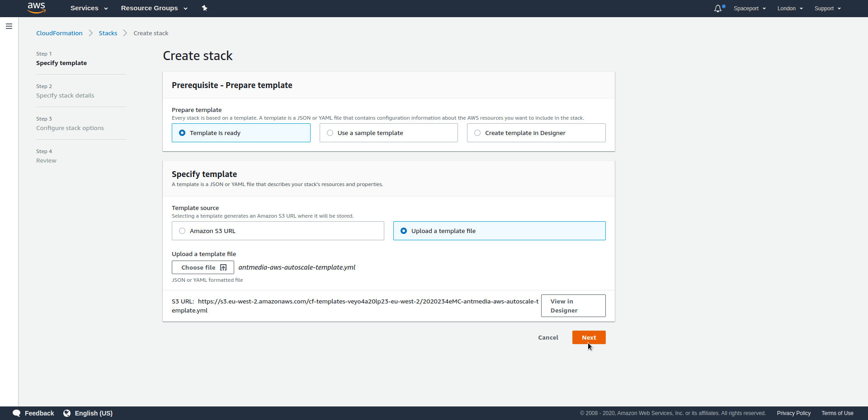Open the hamburger side navigation menu

click(x=9, y=26)
